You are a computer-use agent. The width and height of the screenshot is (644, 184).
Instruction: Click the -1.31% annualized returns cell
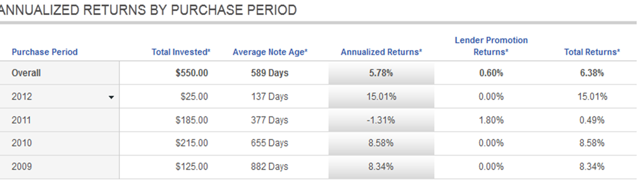click(381, 120)
